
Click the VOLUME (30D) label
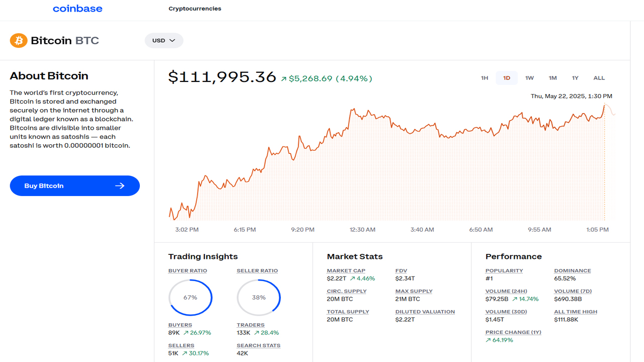pos(506,312)
